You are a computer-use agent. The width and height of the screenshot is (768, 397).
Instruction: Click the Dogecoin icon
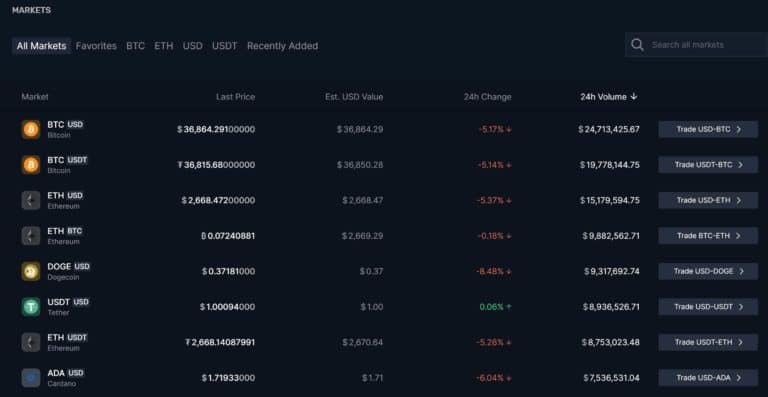coord(31,271)
